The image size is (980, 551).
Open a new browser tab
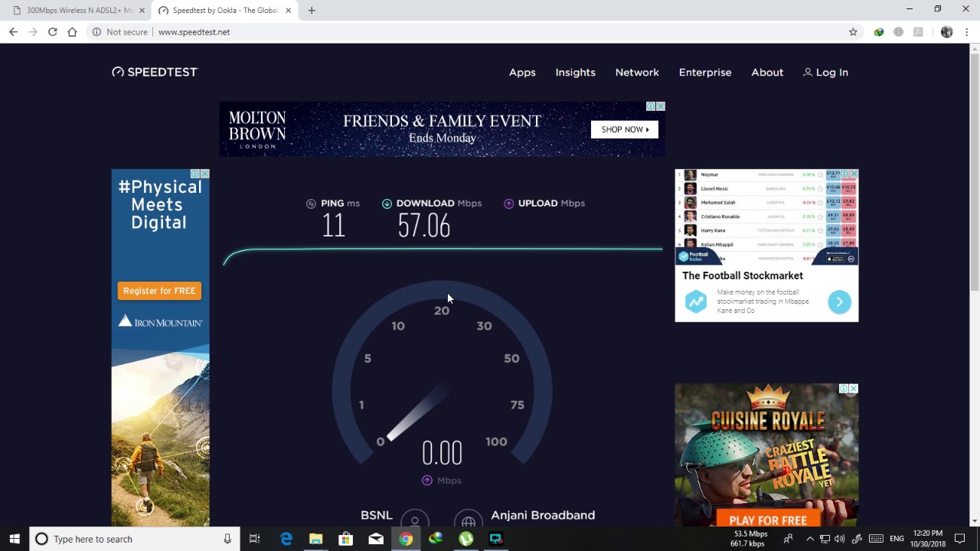[x=312, y=11]
